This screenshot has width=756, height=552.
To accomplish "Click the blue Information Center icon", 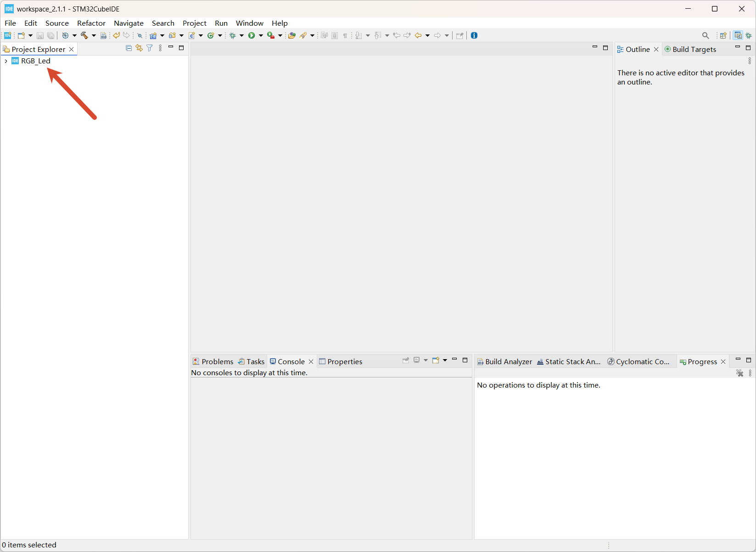I will click(474, 35).
